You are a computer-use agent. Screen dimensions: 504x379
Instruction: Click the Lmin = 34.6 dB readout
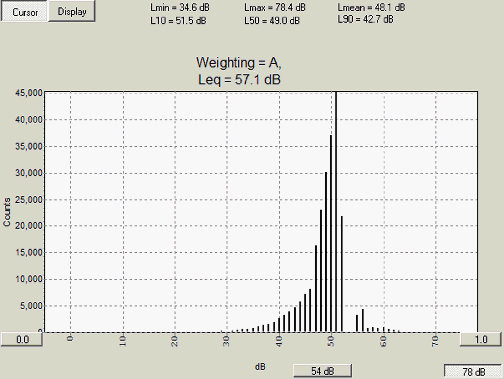180,7
